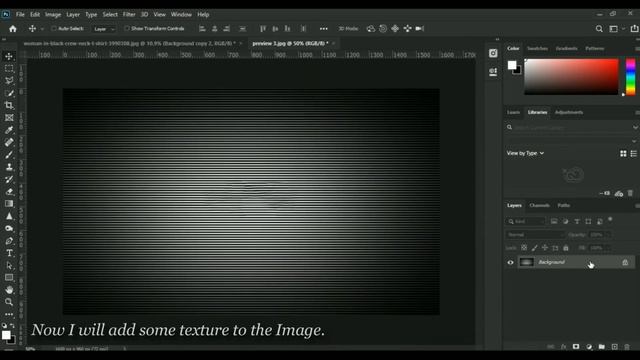Click the Libraries search input field
Viewport: 640px width, 360px height.
click(x=569, y=127)
